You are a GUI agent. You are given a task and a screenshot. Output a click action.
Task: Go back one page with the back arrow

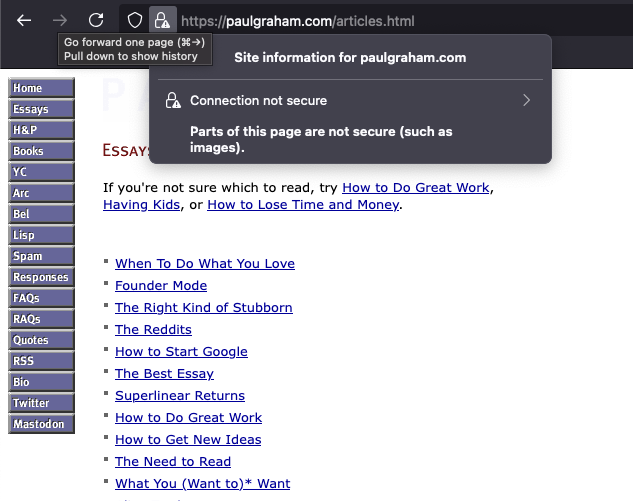pyautogui.click(x=24, y=20)
